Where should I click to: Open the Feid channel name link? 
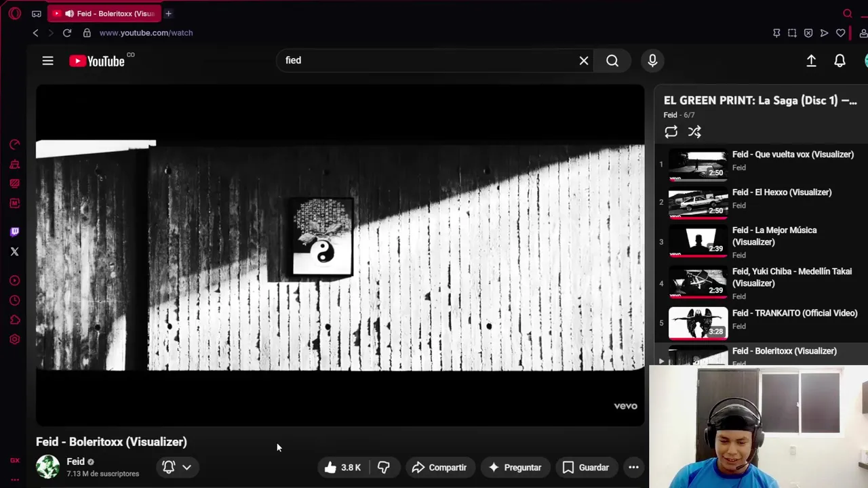(75, 462)
